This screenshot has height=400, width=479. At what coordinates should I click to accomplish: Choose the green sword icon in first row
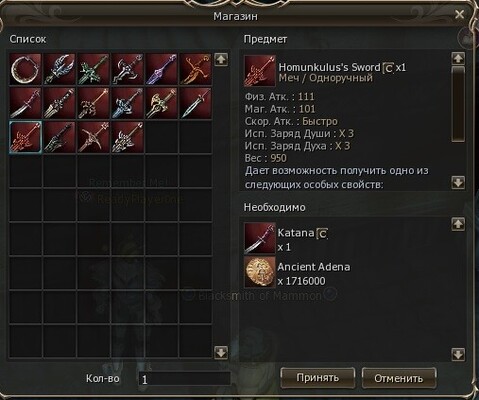point(94,69)
